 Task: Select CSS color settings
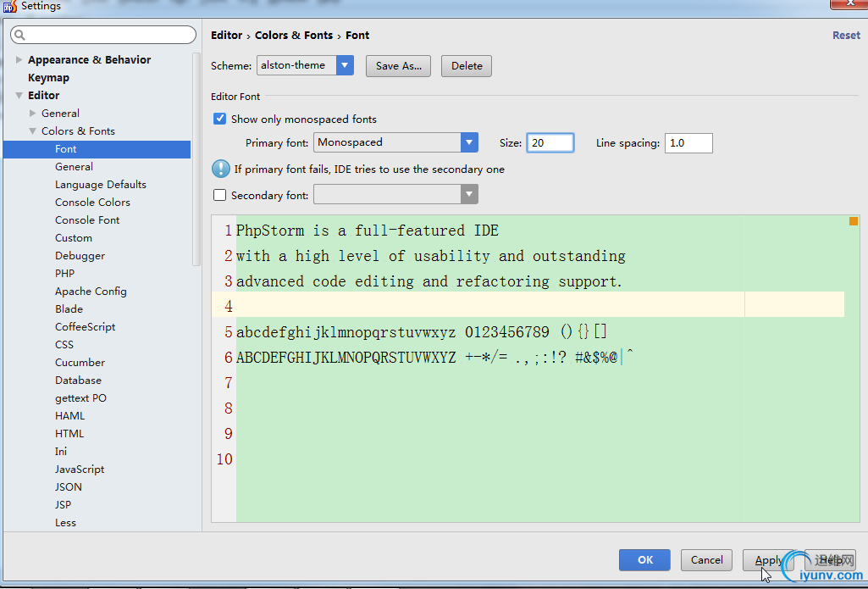coord(64,344)
